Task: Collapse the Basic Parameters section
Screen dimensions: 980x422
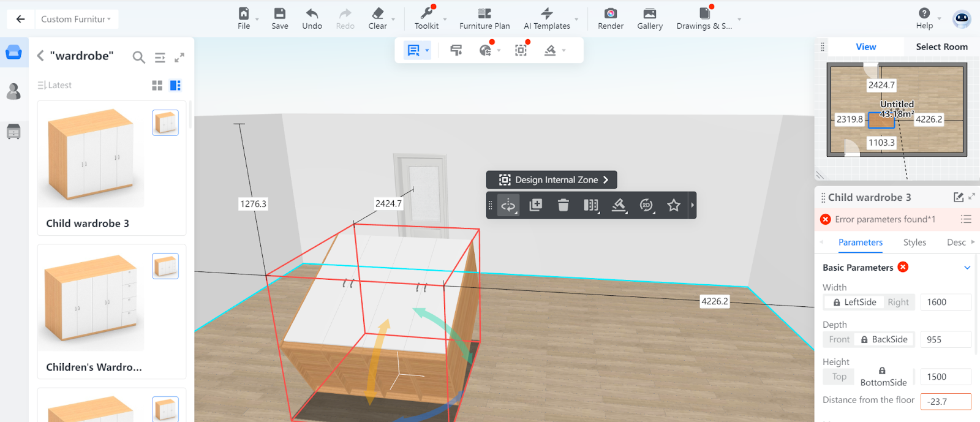Action: 967,268
